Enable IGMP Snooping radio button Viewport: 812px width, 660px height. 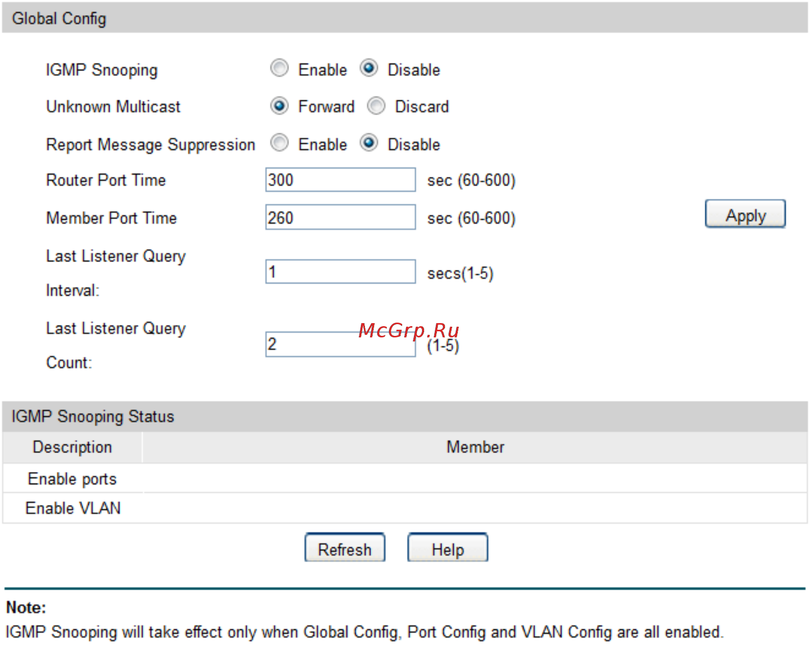(279, 68)
